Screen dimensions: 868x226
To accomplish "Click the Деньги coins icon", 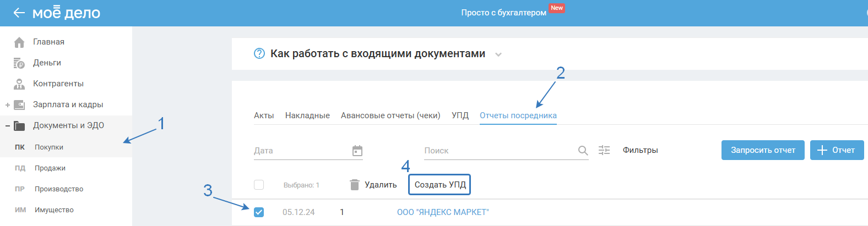I will click(19, 63).
